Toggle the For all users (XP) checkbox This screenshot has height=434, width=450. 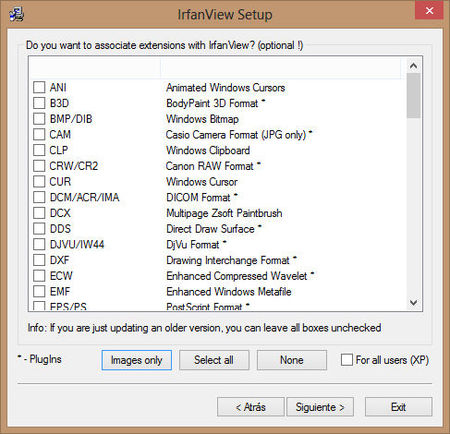[x=347, y=360]
